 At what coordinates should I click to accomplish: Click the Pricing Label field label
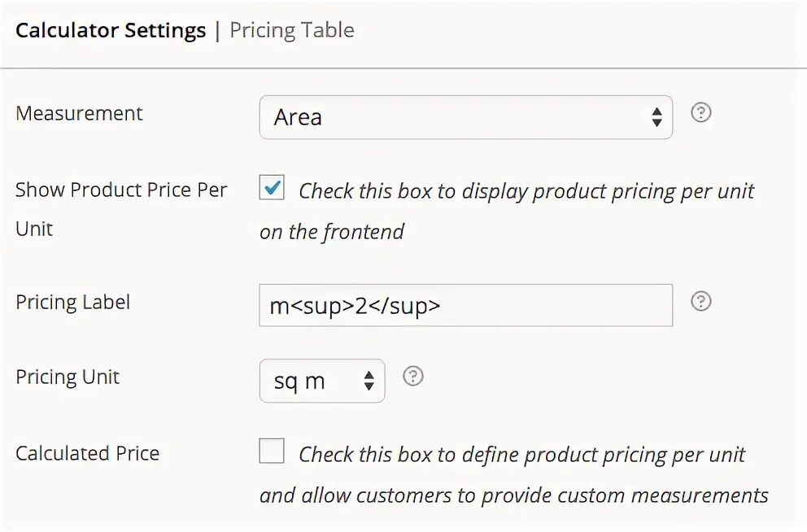click(x=72, y=302)
